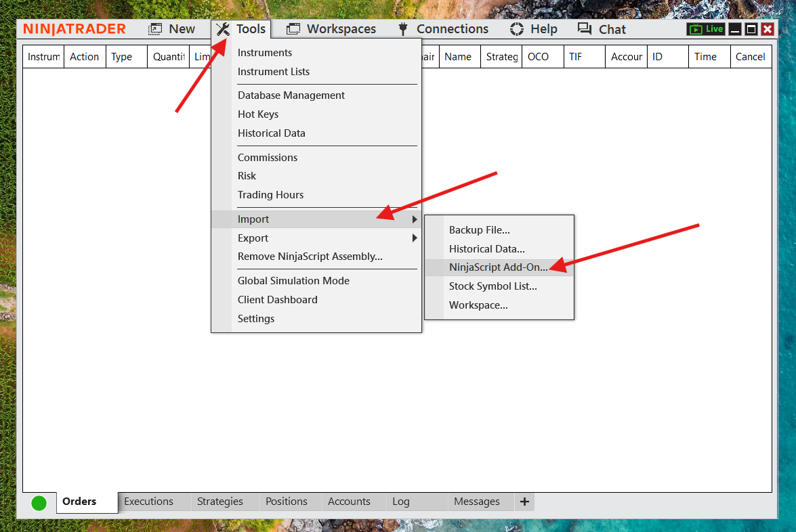Image resolution: width=796 pixels, height=532 pixels.
Task: Open the Chat menu
Action: 602,29
